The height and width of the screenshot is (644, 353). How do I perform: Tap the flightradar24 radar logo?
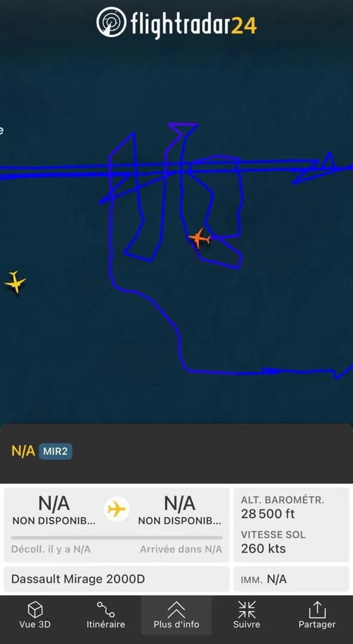click(112, 22)
